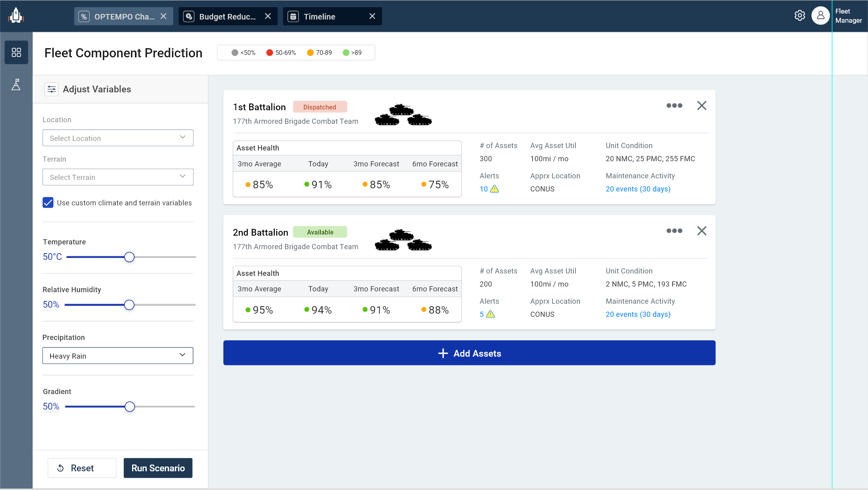
Task: Open the Select Location dropdown
Action: [x=118, y=138]
